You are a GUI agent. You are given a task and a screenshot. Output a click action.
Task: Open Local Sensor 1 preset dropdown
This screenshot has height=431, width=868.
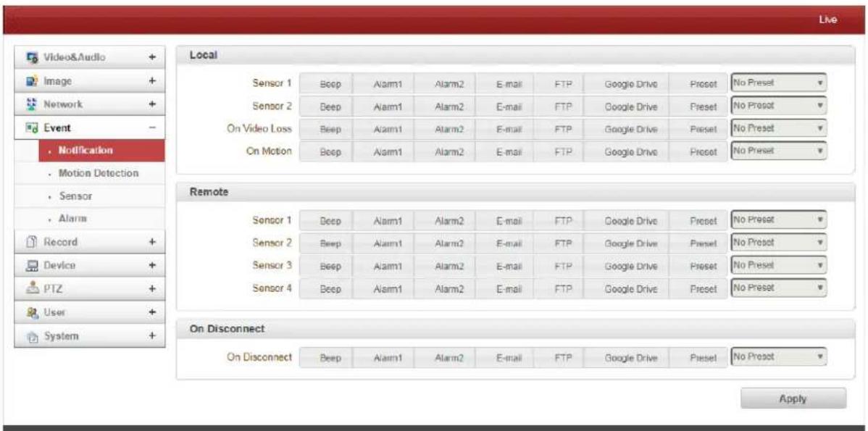(778, 83)
